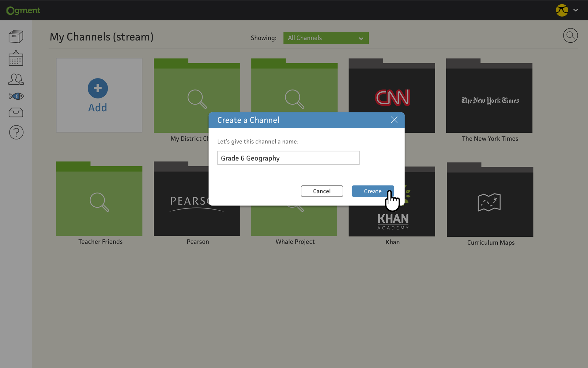Click the Ogment logo
Viewport: 588px width, 368px height.
pos(23,10)
